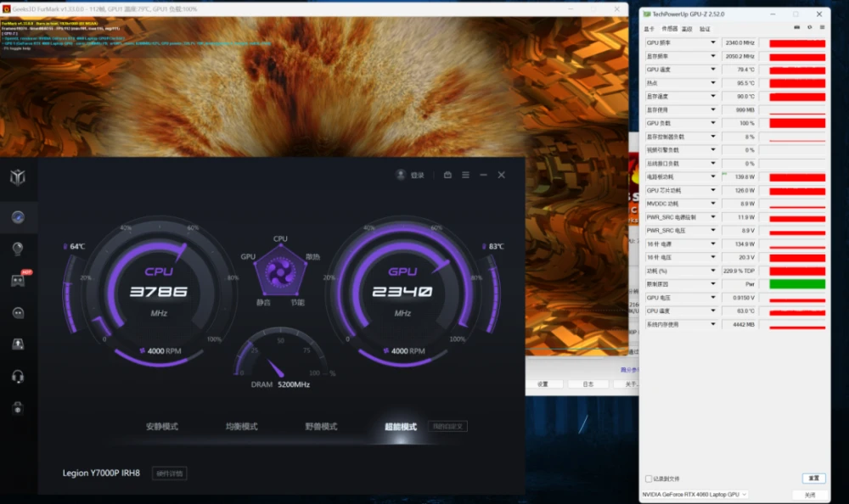Click the 100 % GPU load value
The height and width of the screenshot is (504, 849).
coord(746,123)
